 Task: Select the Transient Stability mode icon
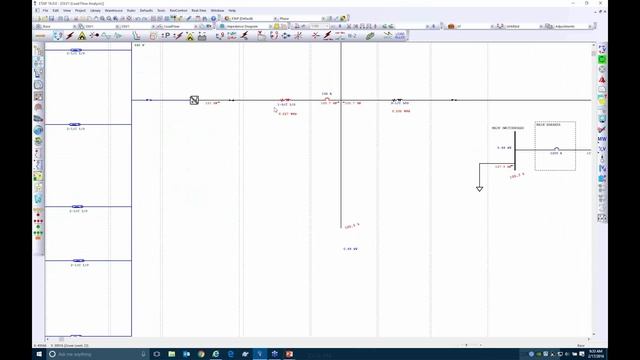[118, 36]
